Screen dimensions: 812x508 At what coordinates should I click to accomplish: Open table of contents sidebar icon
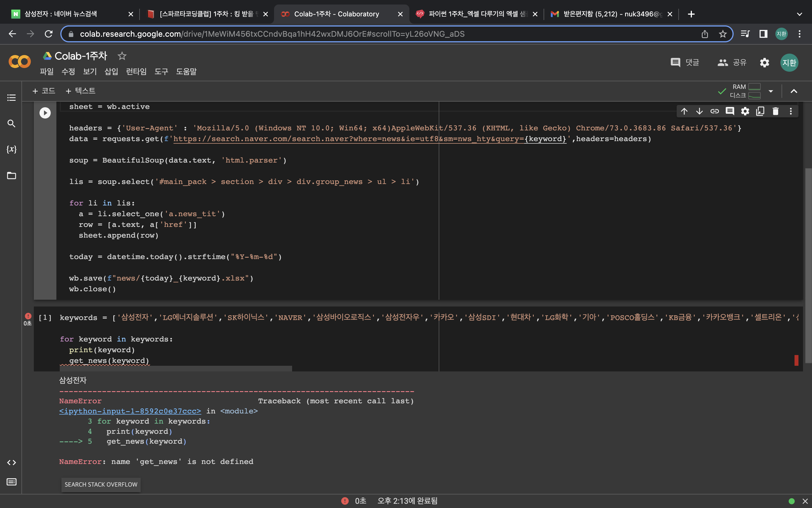11,97
